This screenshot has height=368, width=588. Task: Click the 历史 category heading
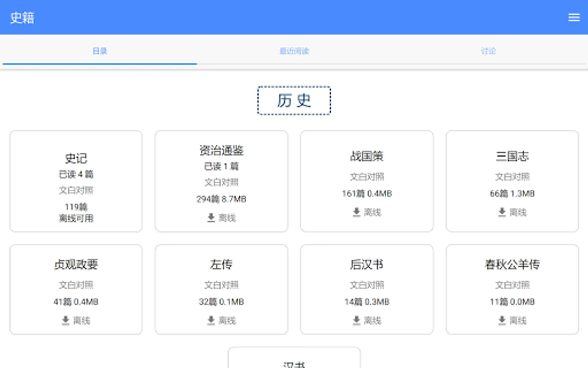click(x=294, y=101)
